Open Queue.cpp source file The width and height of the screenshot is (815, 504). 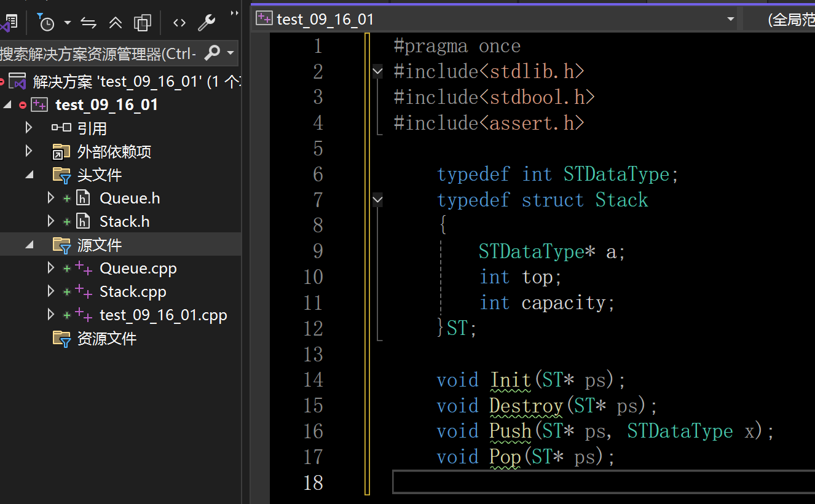(x=138, y=269)
